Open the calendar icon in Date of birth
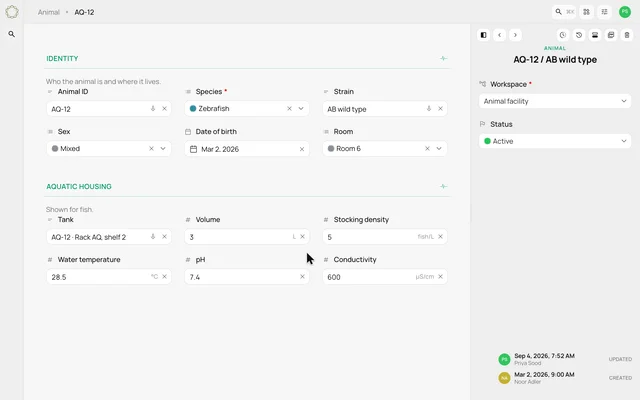The height and width of the screenshot is (400, 640). [x=193, y=149]
